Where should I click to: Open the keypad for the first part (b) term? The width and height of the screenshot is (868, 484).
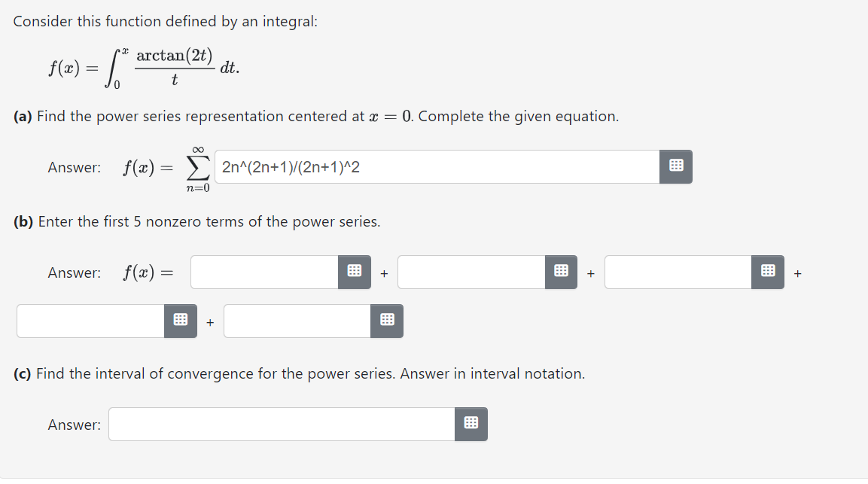(355, 272)
